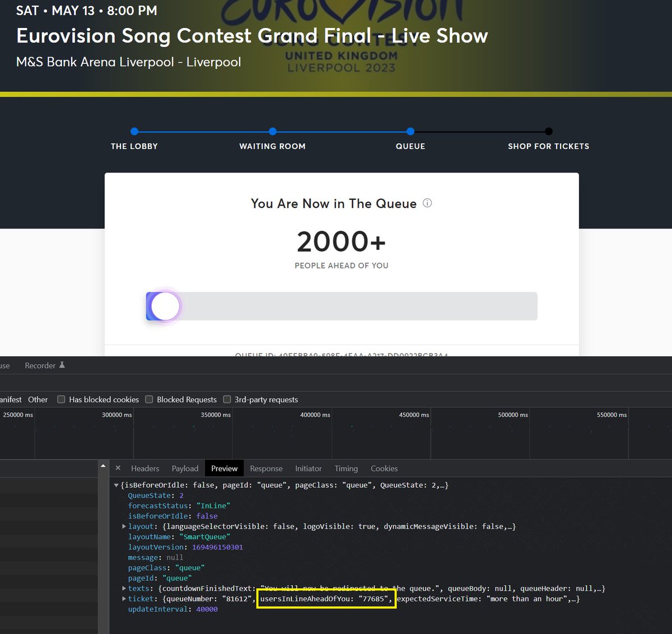Viewport: 672px width, 634px height.
Task: Click The Lobby step marker
Action: [x=134, y=132]
